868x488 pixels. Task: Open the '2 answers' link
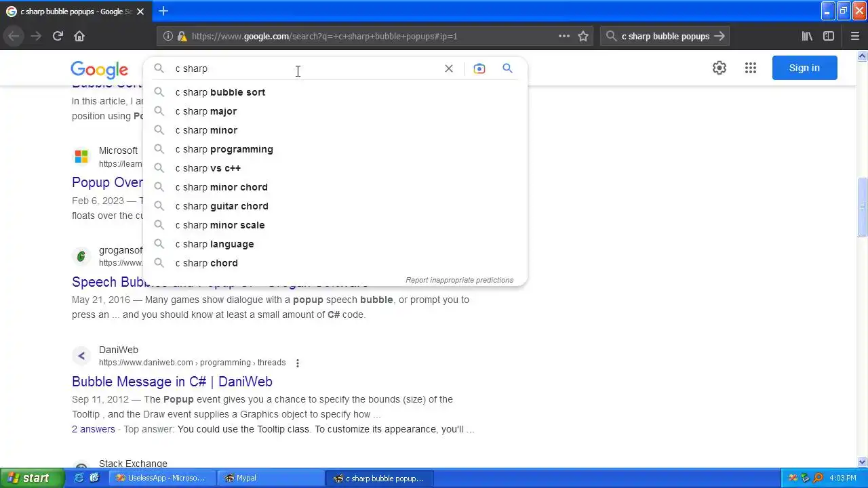[94, 429]
